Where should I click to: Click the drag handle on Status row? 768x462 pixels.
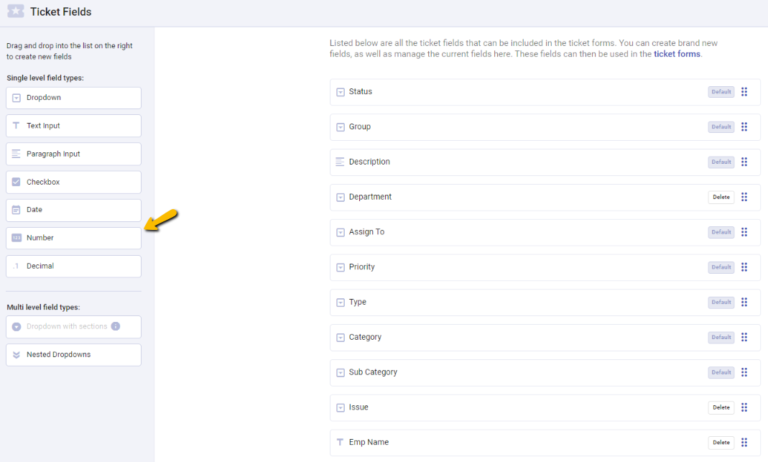pos(744,92)
